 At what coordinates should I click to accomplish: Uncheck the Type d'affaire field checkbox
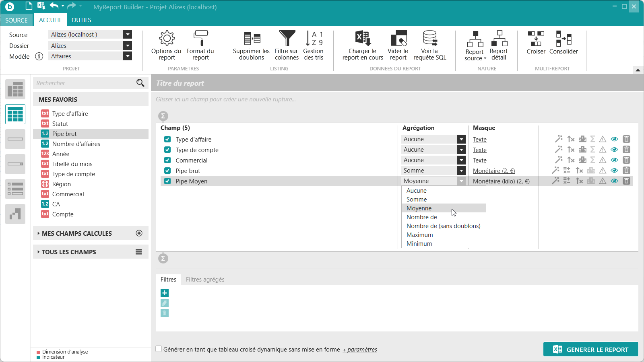(x=167, y=139)
